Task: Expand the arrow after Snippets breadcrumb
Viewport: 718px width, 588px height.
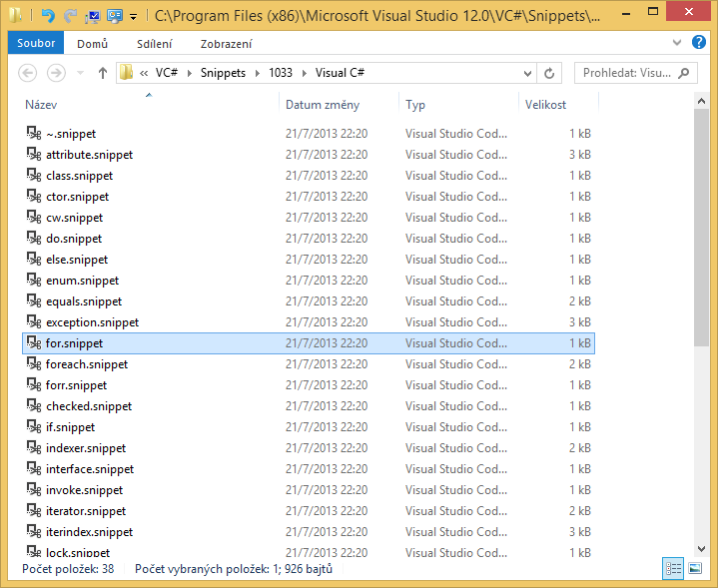Action: click(x=258, y=73)
